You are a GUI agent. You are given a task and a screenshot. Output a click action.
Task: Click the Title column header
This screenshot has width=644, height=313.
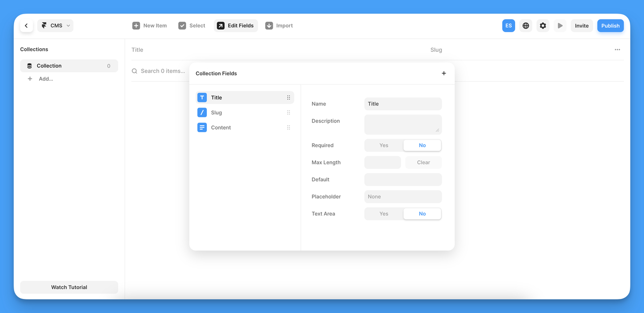[137, 50]
